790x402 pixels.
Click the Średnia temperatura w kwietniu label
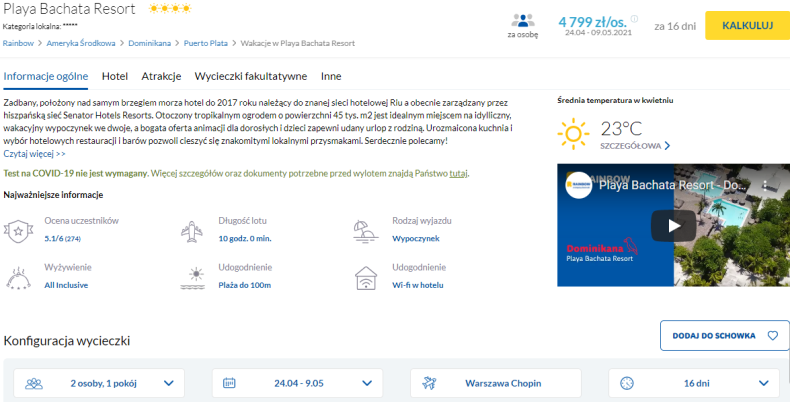tap(615, 100)
